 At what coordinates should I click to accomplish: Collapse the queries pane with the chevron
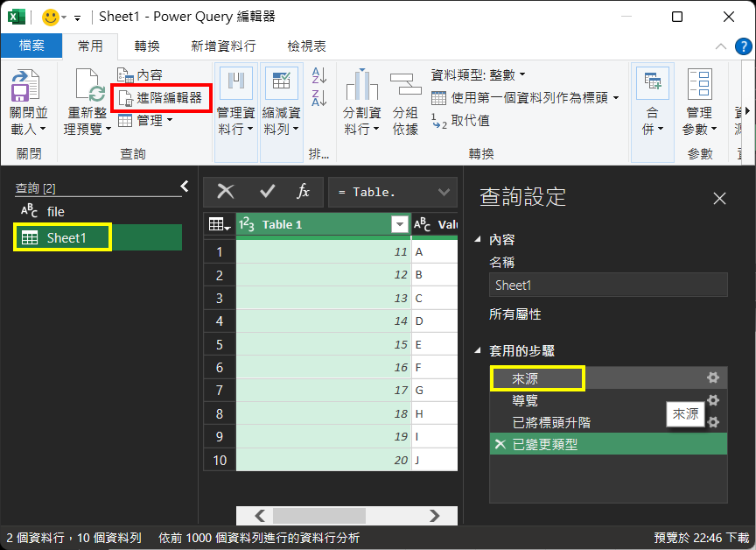click(x=185, y=186)
